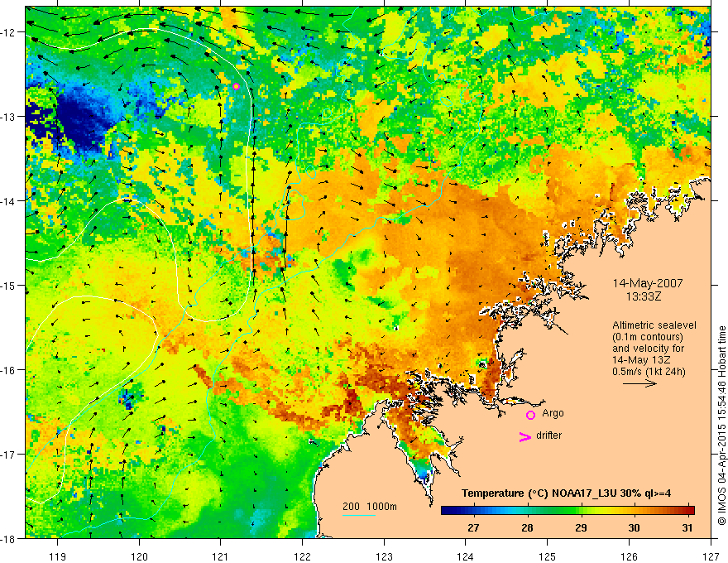Click longitude axis label 121
728x563 pixels.
point(221,556)
